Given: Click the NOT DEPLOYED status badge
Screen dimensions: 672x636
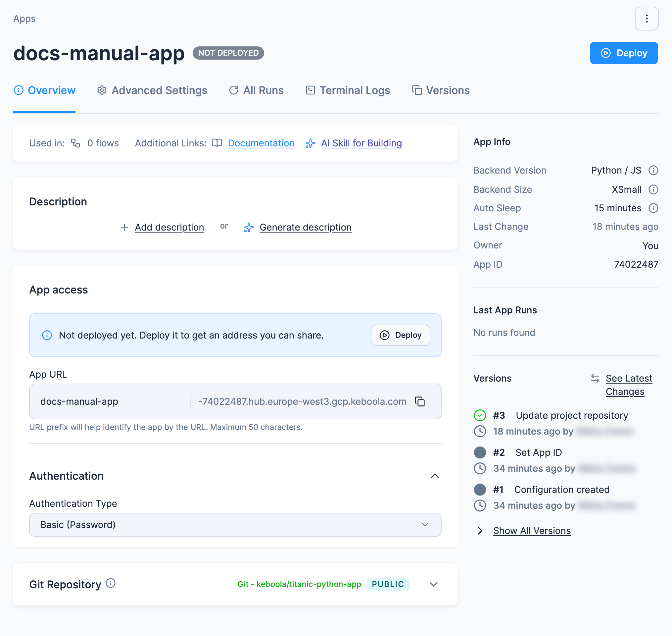Looking at the screenshot, I should (x=228, y=53).
